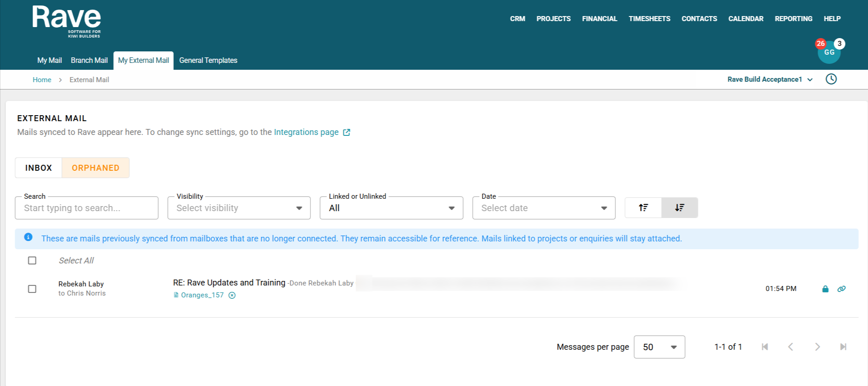Open the CRM menu
This screenshot has height=386, width=868.
pyautogui.click(x=517, y=19)
